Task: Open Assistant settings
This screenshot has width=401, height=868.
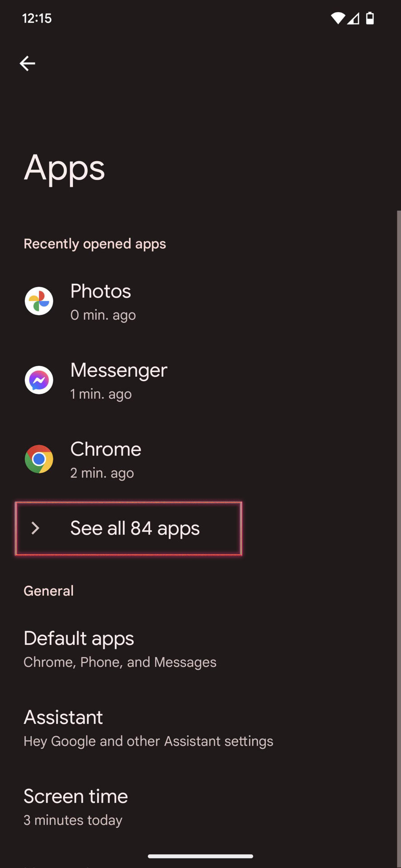Action: point(148,728)
